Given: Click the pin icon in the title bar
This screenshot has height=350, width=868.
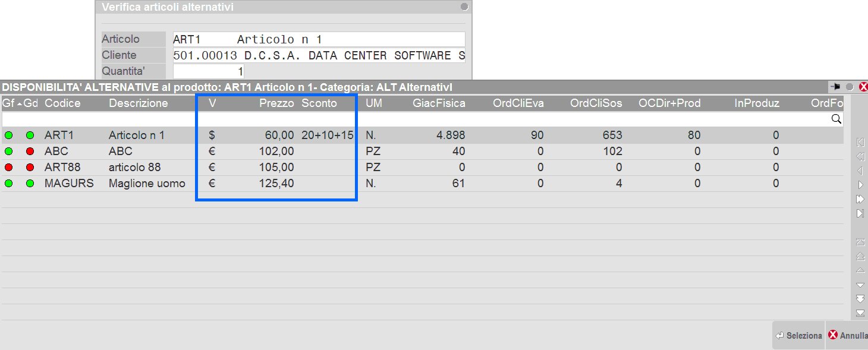Looking at the screenshot, I should (836, 87).
